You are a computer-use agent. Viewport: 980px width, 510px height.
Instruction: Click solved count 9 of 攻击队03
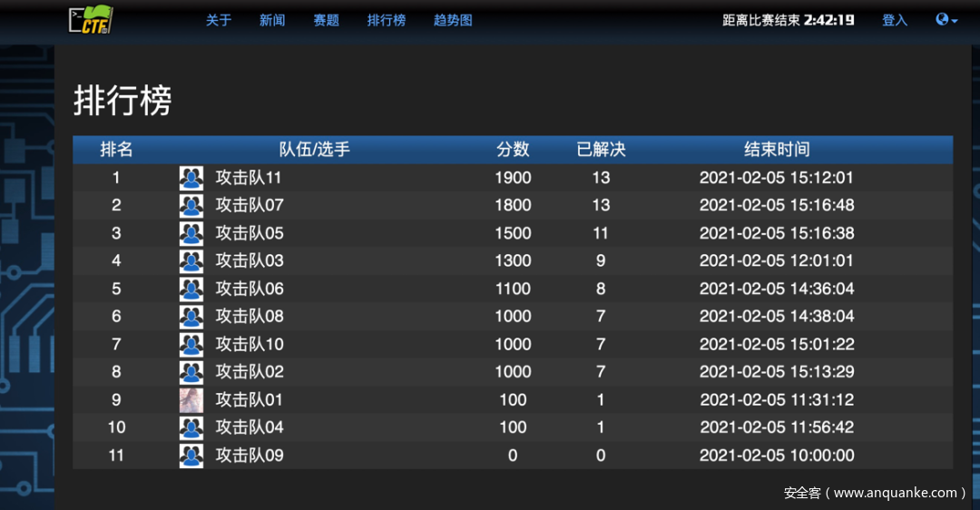(x=601, y=260)
